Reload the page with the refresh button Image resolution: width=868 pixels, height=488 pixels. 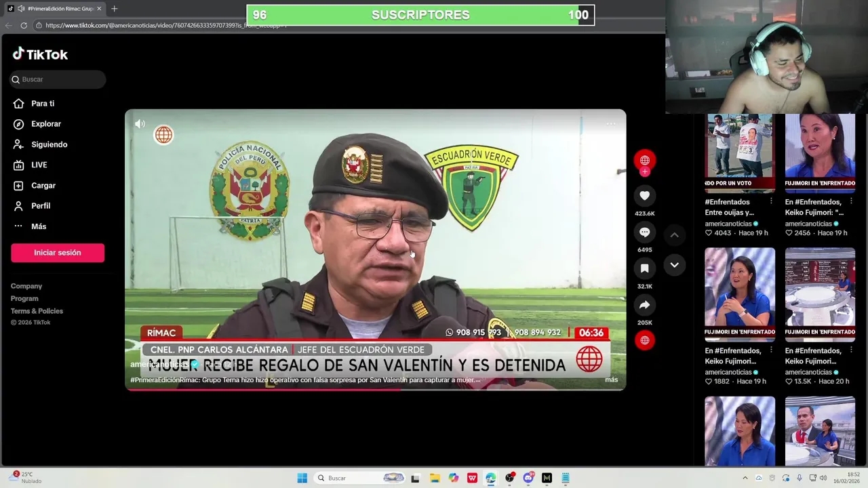tap(24, 25)
